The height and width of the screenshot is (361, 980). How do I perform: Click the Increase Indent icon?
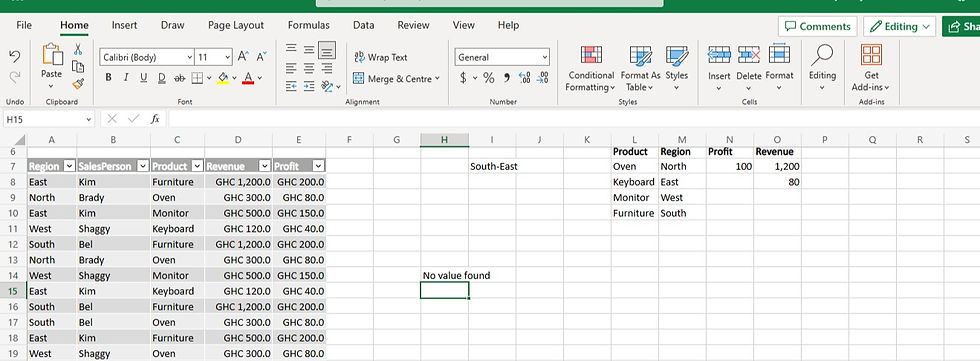pos(309,86)
